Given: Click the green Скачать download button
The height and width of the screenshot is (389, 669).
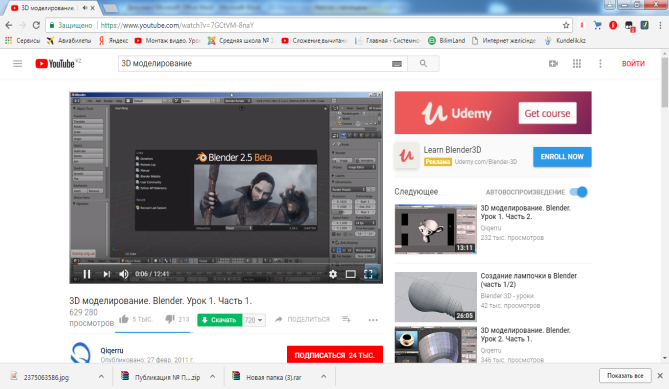Looking at the screenshot, I should pyautogui.click(x=220, y=320).
